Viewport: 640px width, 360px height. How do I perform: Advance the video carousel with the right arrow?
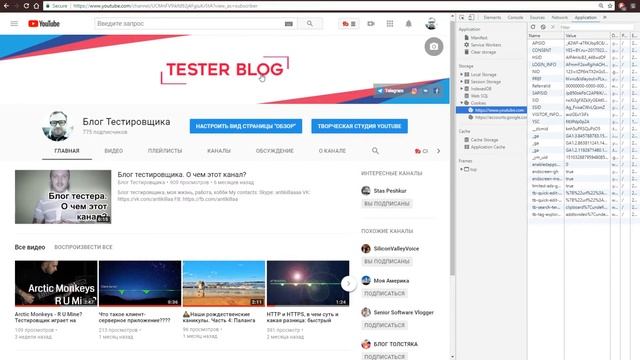click(x=348, y=283)
